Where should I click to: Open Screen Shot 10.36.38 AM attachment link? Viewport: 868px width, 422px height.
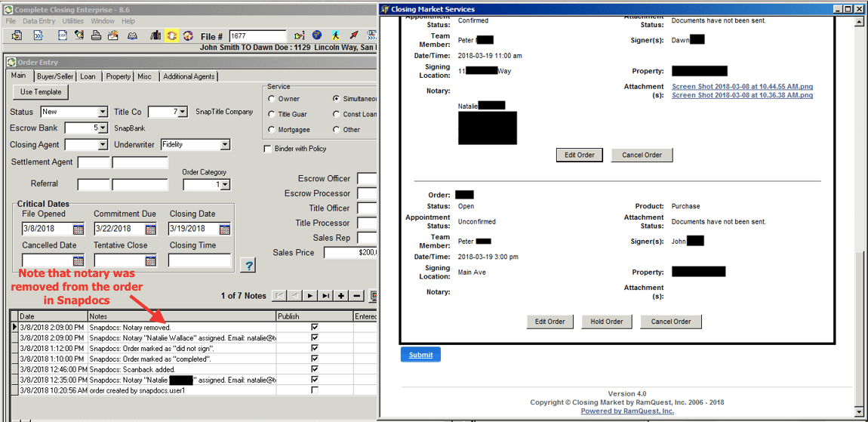743,95
